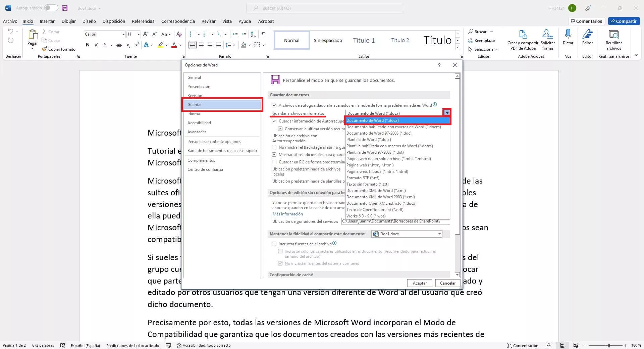Click the Comentarios button
The width and height of the screenshot is (644, 349).
click(x=587, y=21)
